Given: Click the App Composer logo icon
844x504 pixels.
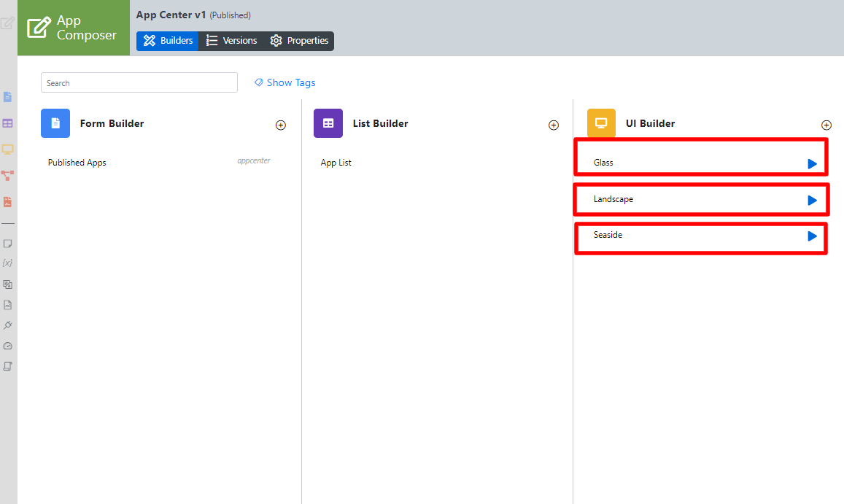Looking at the screenshot, I should 38,28.
